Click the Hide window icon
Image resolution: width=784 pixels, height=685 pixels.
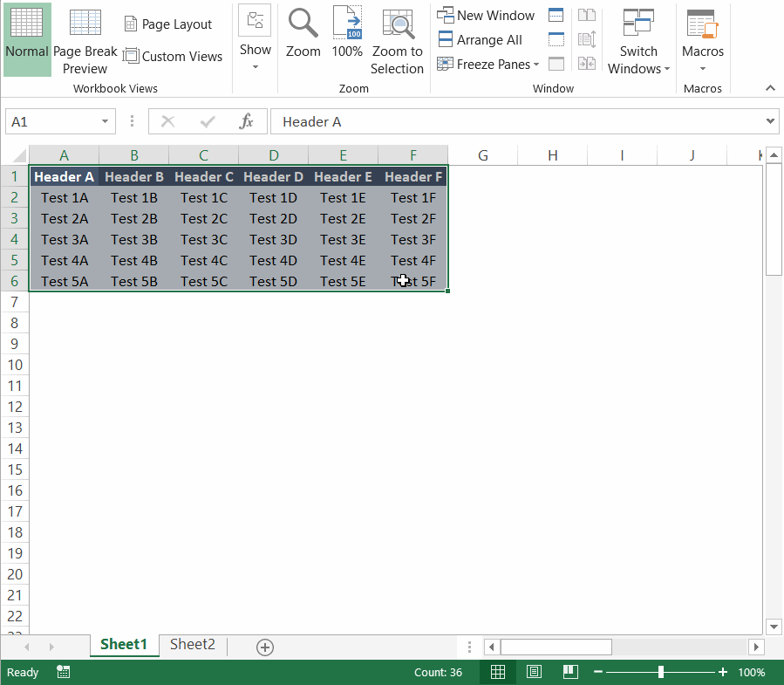pyautogui.click(x=556, y=39)
